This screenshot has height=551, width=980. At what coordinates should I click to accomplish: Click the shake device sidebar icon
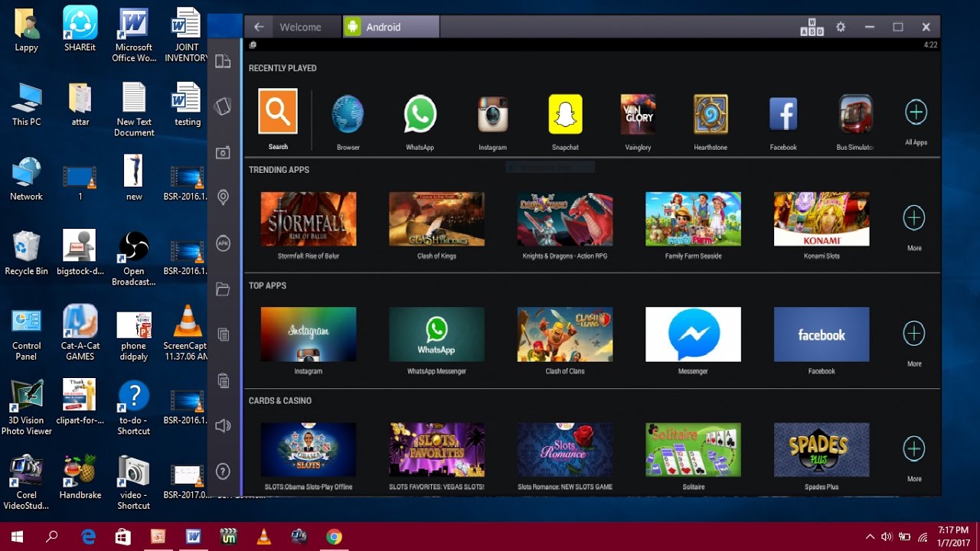223,106
